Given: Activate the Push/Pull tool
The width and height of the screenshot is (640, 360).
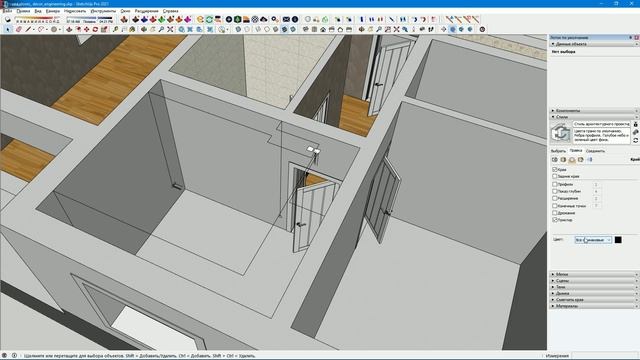Looking at the screenshot, I should (x=69, y=29).
